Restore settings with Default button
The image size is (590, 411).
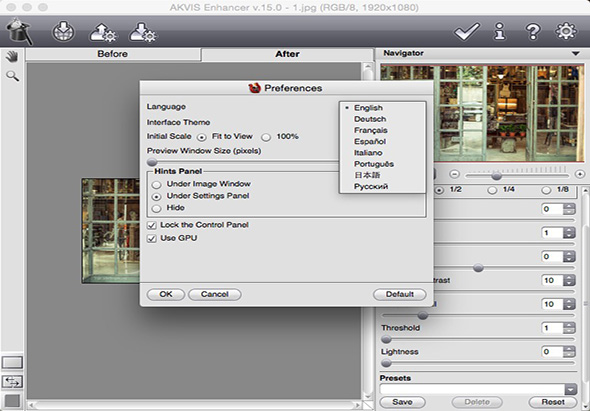(400, 294)
